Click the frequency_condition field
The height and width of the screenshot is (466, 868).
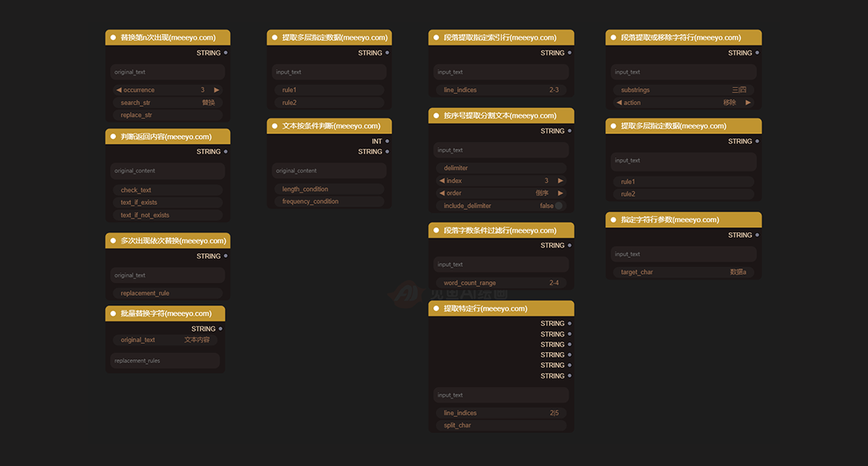pyautogui.click(x=330, y=202)
